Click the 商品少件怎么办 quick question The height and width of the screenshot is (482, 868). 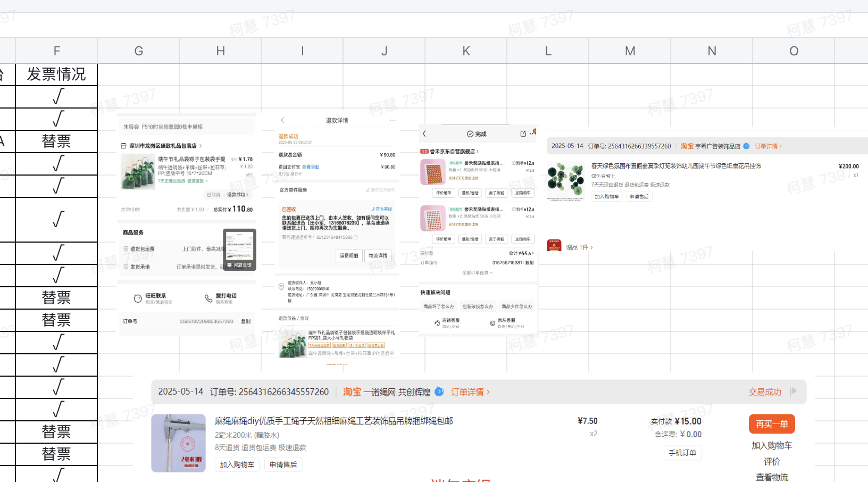[517, 306]
